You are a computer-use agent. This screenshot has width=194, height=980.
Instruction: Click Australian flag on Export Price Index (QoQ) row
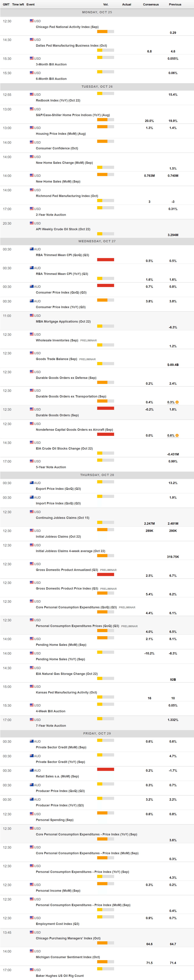coord(32,483)
